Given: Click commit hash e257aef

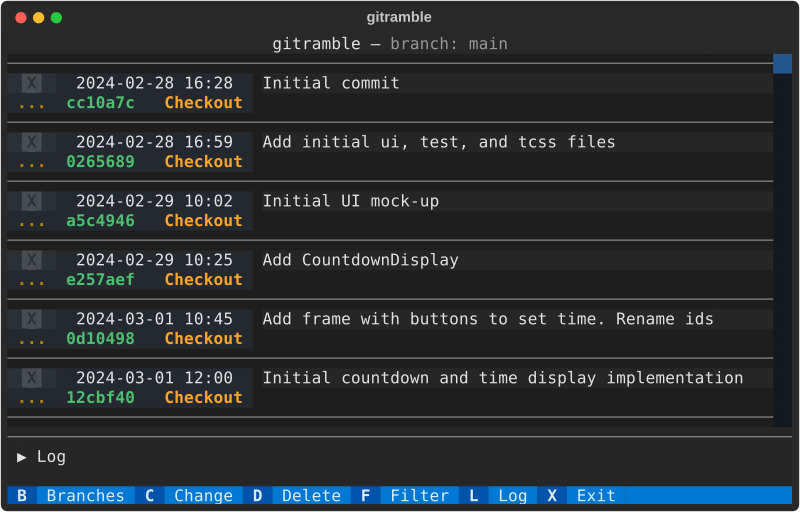Looking at the screenshot, I should tap(101, 280).
